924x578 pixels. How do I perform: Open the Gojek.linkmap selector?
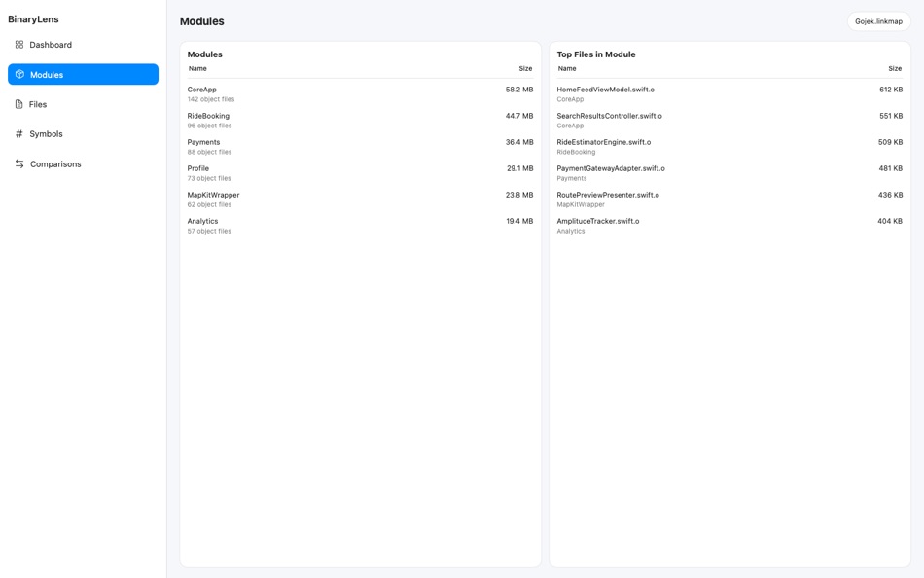878,19
